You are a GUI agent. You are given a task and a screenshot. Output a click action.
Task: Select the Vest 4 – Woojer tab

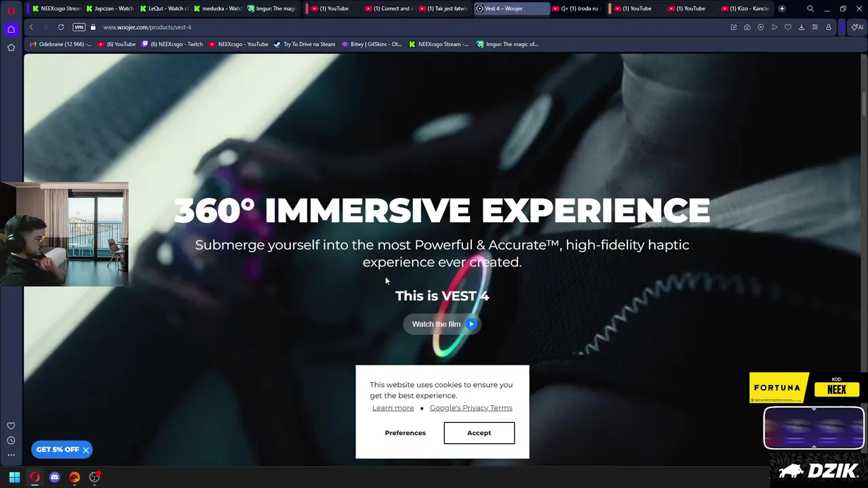(x=512, y=9)
